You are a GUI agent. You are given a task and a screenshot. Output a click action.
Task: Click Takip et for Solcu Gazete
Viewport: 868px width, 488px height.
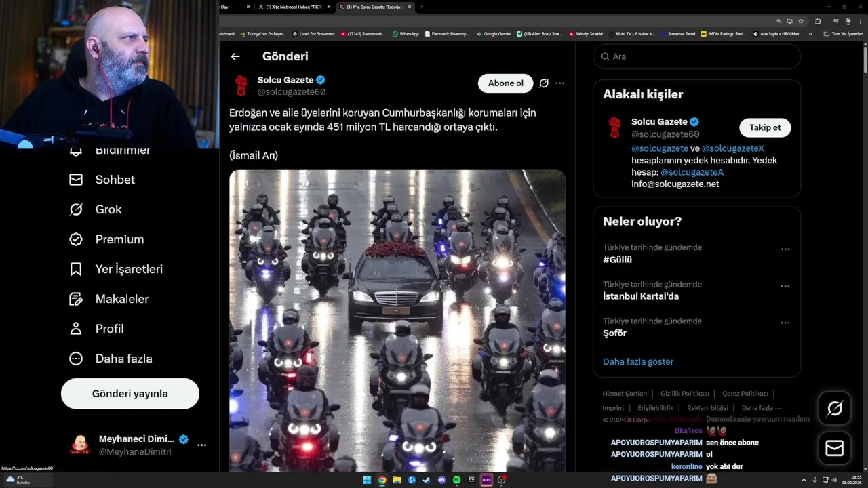pyautogui.click(x=765, y=127)
